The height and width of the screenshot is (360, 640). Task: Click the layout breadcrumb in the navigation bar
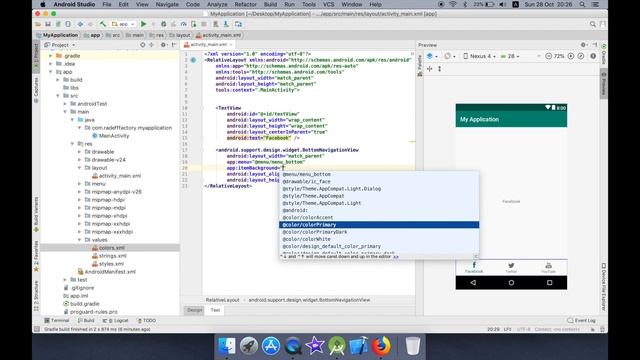point(180,35)
